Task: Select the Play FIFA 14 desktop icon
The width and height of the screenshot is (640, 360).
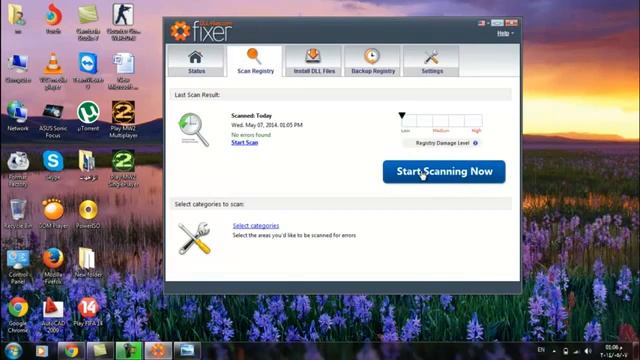Action: pyautogui.click(x=88, y=312)
